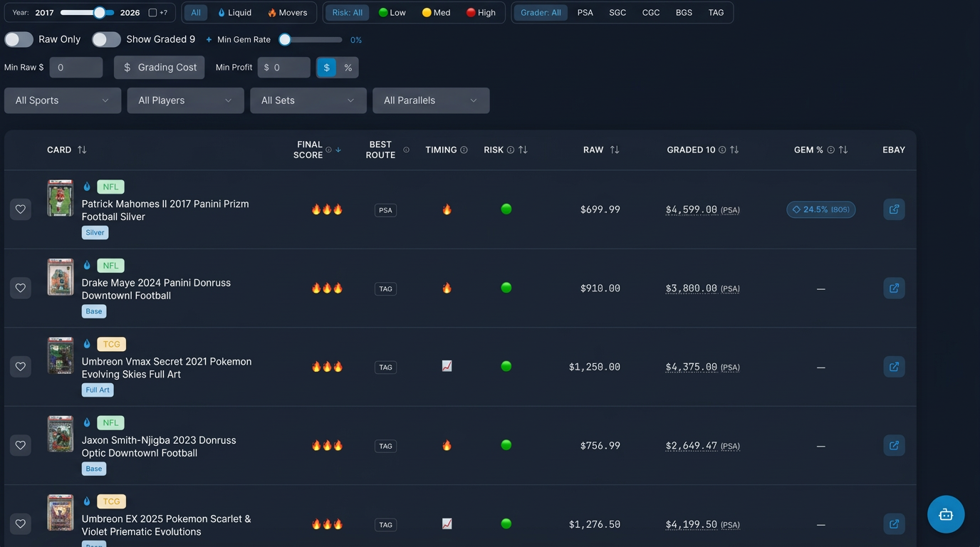Click the Grading Cost button
The image size is (980, 547).
[159, 67]
